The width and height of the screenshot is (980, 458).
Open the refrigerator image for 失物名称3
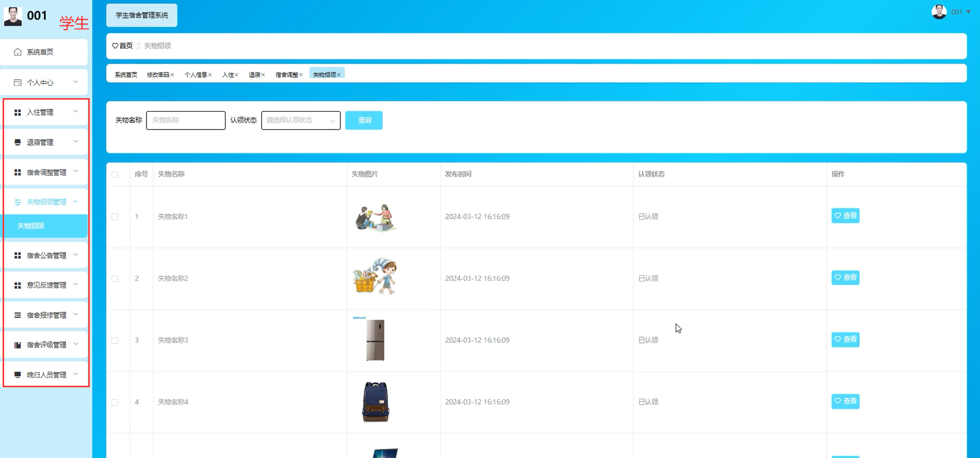coord(375,339)
